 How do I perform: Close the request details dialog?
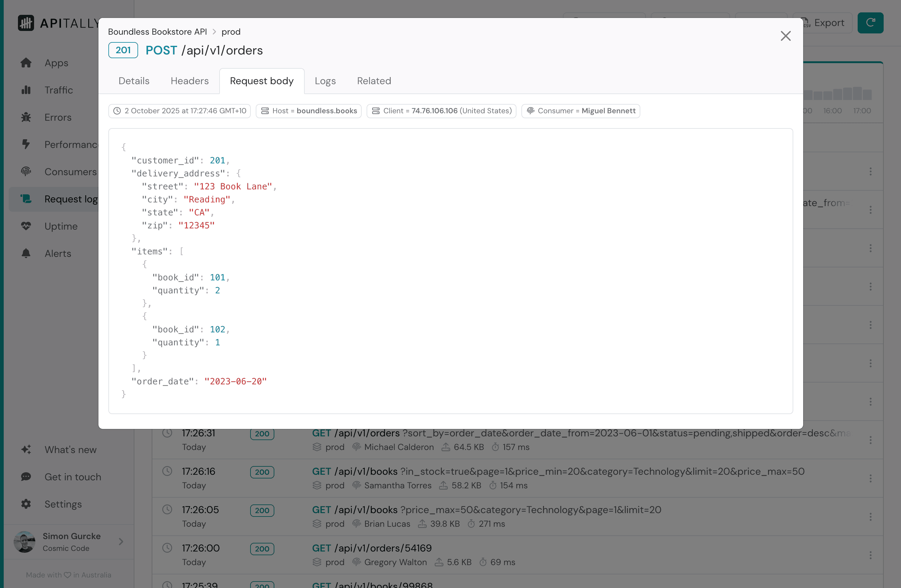click(x=786, y=36)
